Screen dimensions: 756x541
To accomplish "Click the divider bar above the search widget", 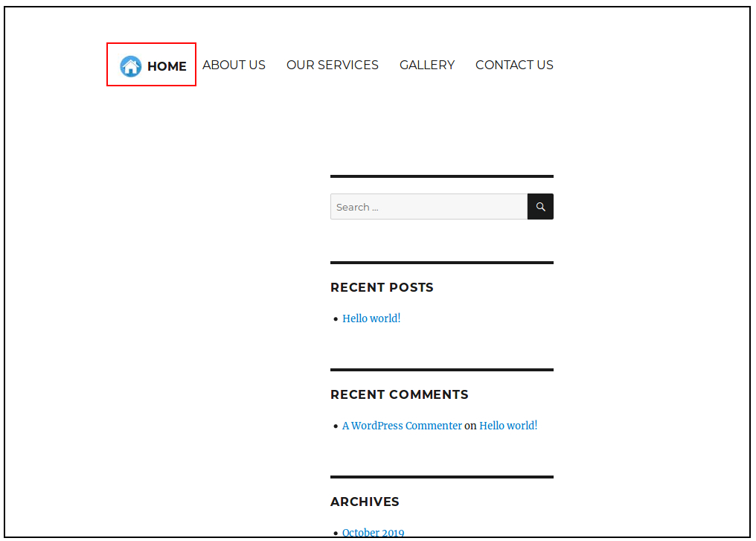I will (441, 176).
